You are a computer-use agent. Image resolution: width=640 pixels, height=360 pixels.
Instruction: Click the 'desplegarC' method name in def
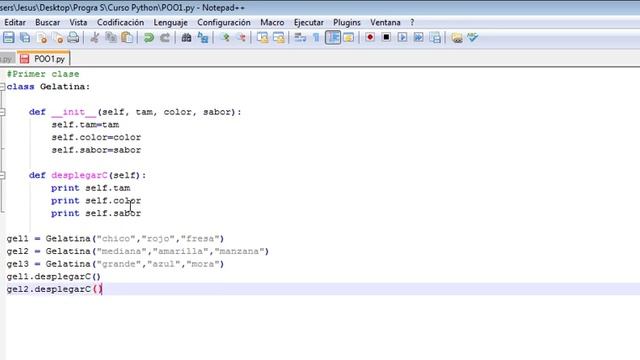pos(79,176)
